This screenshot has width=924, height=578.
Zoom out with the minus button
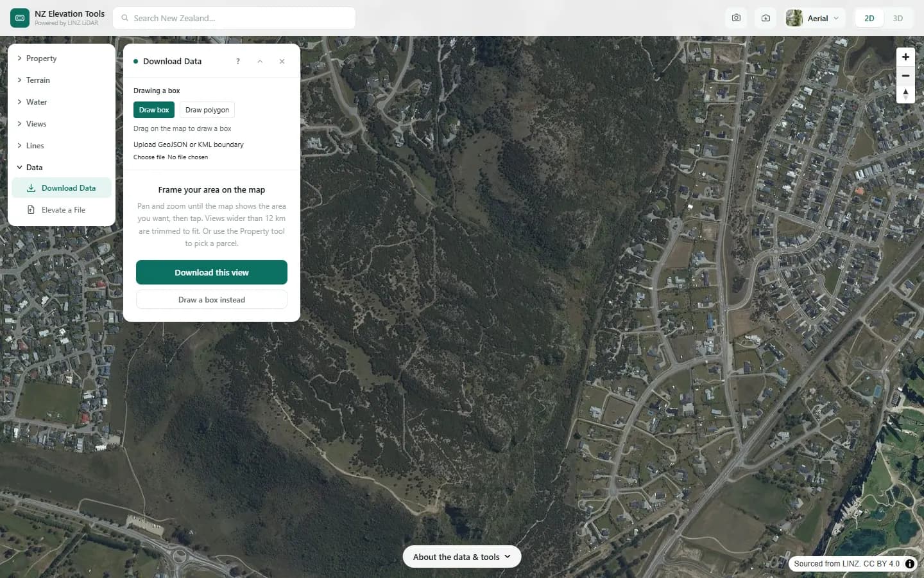(905, 76)
